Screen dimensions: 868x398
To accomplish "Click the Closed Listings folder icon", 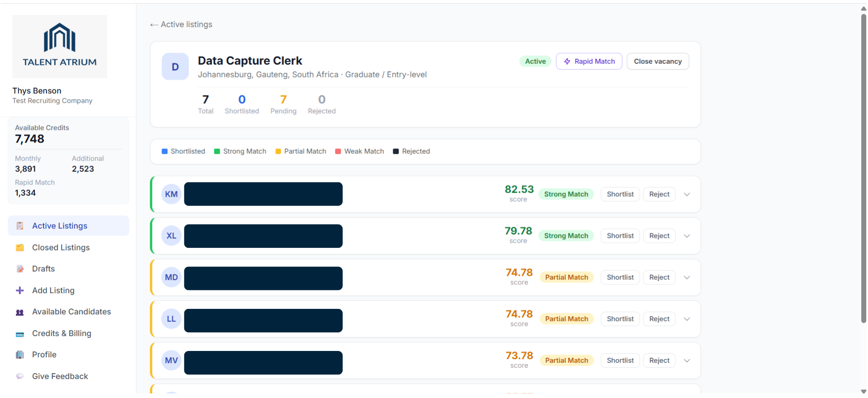I will pyautogui.click(x=20, y=247).
